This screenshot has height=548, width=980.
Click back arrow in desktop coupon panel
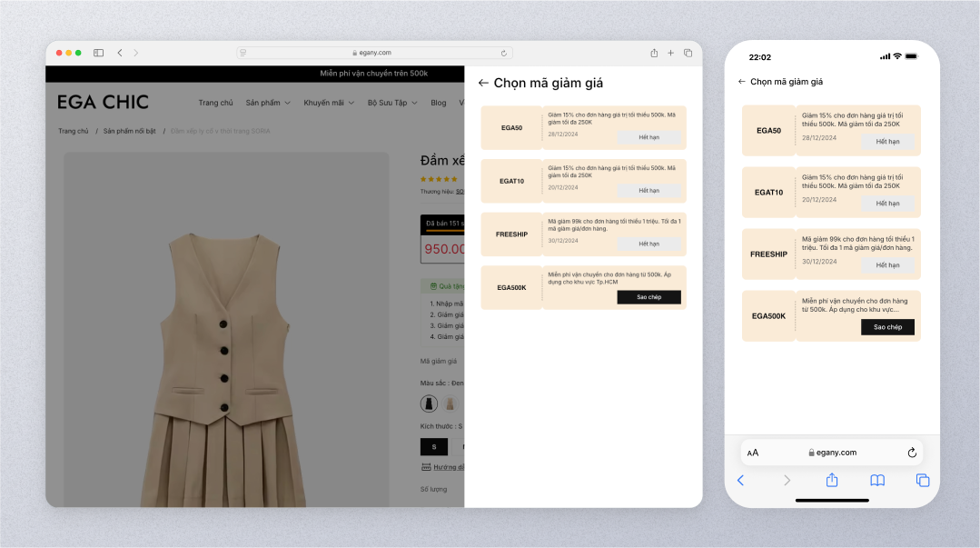pos(483,83)
